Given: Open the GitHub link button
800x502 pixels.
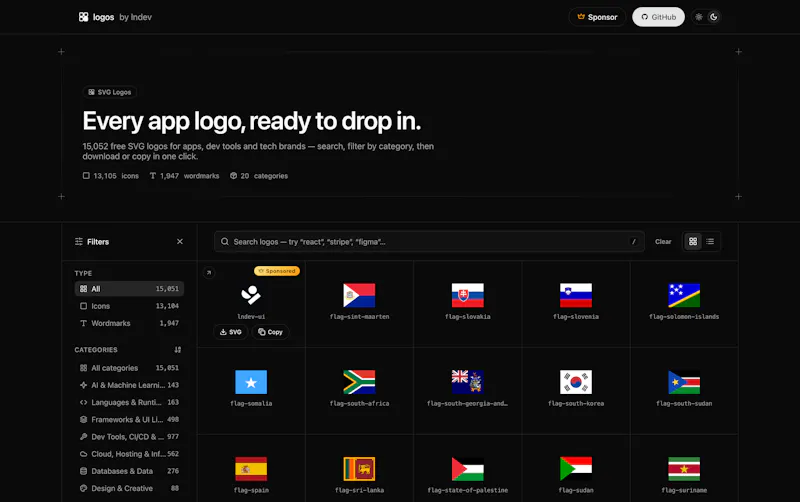Looking at the screenshot, I should click(658, 17).
